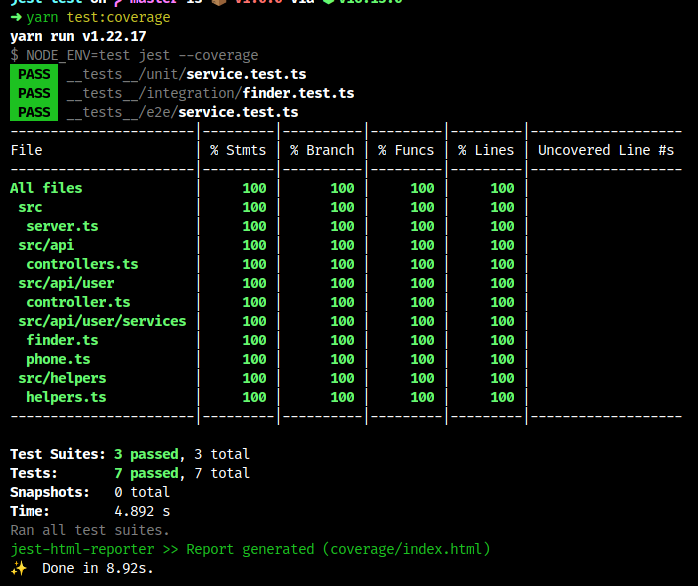Screen dimensions: 698x586
Task: Click '(coverage/index.html)' report path
Action: [x=406, y=549]
